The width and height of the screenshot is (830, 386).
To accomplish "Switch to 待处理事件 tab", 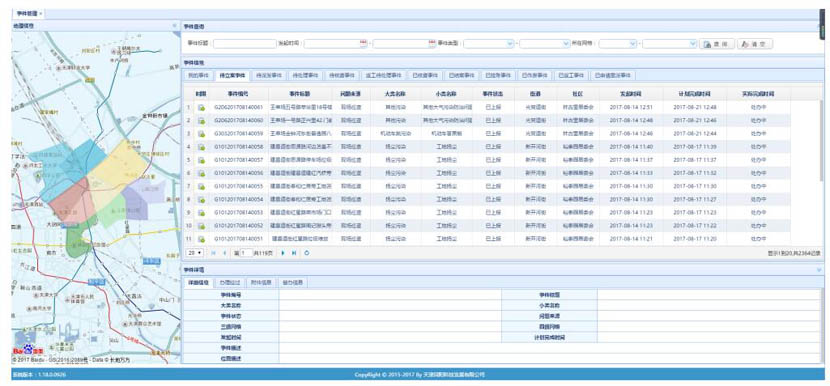I will [x=305, y=76].
